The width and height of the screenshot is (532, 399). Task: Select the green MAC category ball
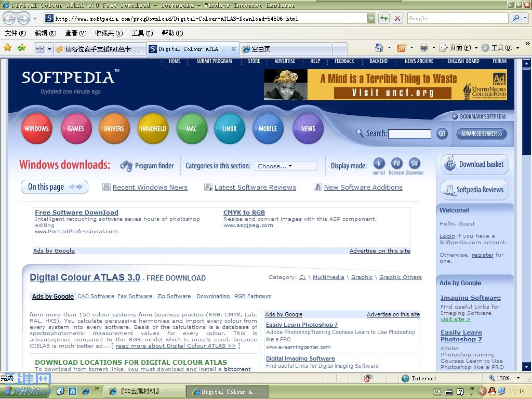[x=191, y=129]
